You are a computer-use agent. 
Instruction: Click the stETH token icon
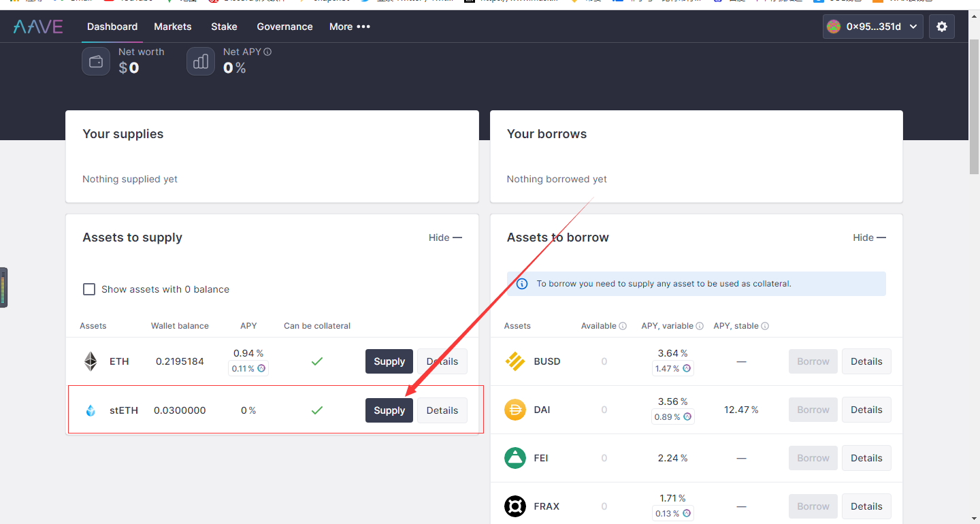click(91, 410)
